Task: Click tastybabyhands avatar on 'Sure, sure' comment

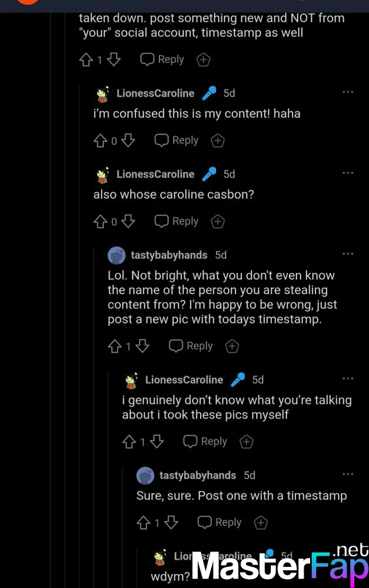Action: point(145,475)
